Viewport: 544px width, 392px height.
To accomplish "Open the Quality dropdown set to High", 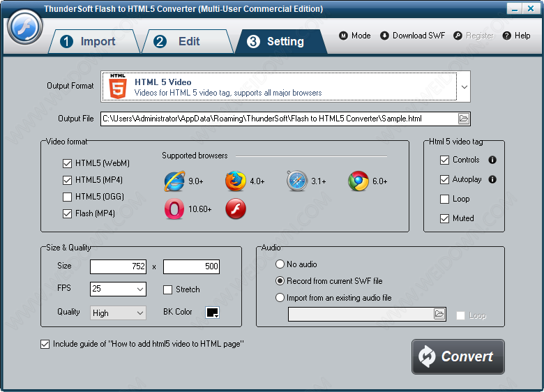I will 139,313.
